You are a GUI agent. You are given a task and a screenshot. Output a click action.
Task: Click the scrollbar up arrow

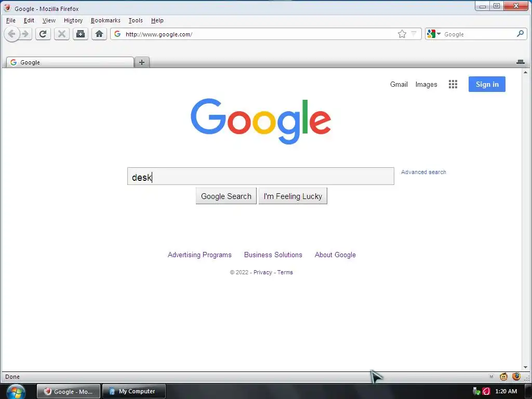point(526,72)
